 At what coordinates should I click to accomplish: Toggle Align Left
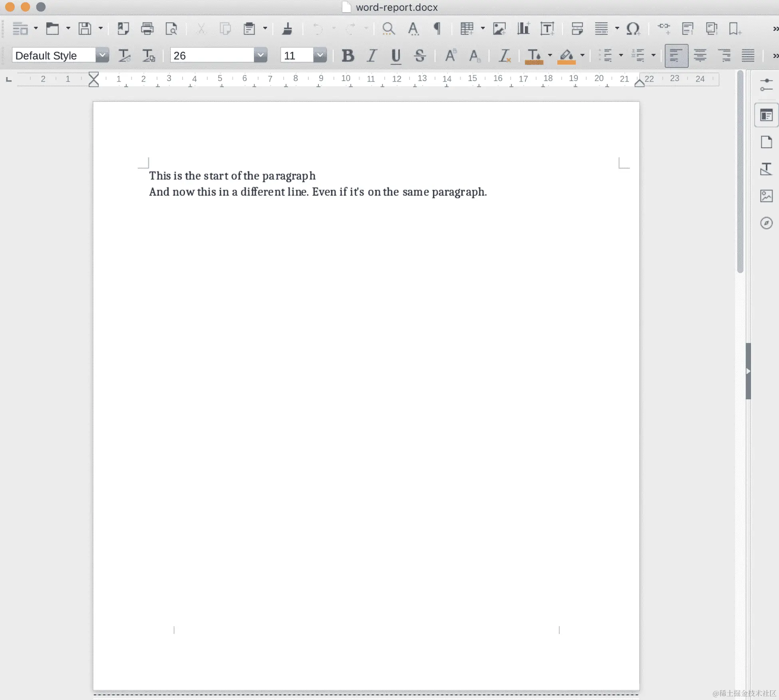676,56
